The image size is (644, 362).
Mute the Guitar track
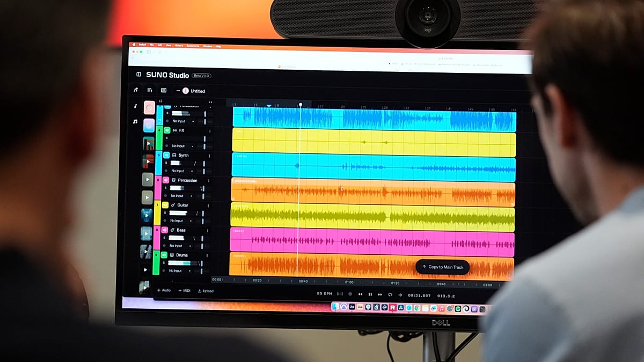pyautogui.click(x=165, y=205)
